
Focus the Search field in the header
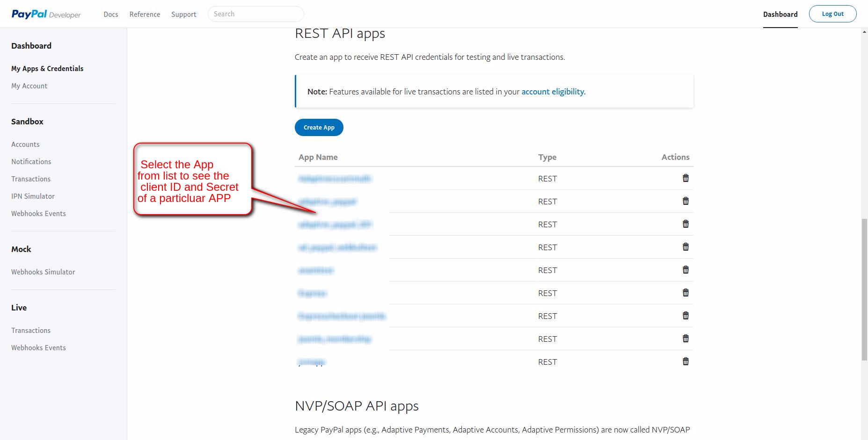click(x=255, y=14)
